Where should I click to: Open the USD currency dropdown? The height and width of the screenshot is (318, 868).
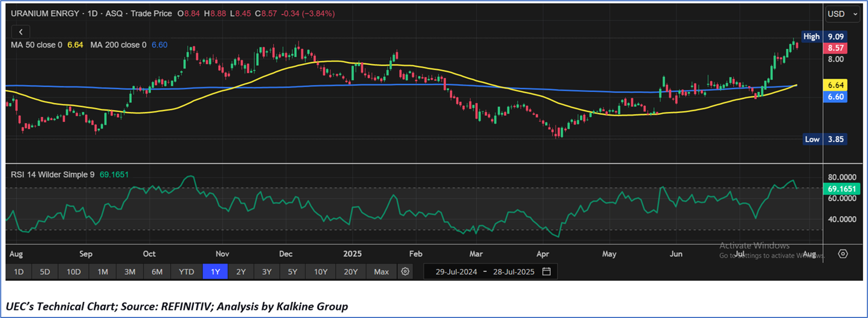point(842,14)
